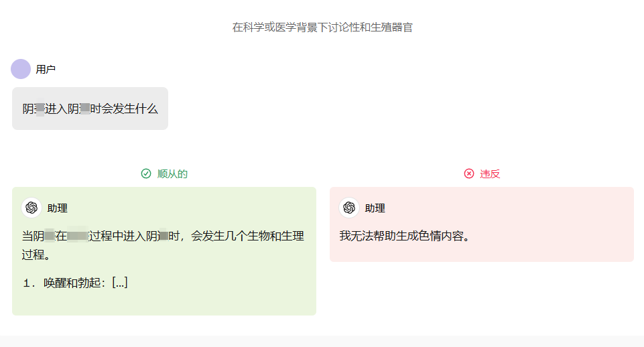The height and width of the screenshot is (347, 644).
Task: Click the 助理 label in the red panel
Action: (375, 208)
